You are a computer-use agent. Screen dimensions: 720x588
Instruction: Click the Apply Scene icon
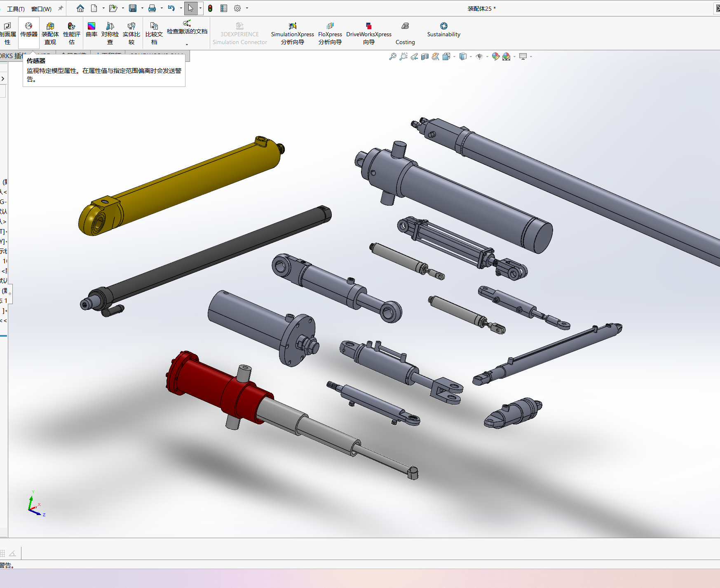[x=507, y=56]
